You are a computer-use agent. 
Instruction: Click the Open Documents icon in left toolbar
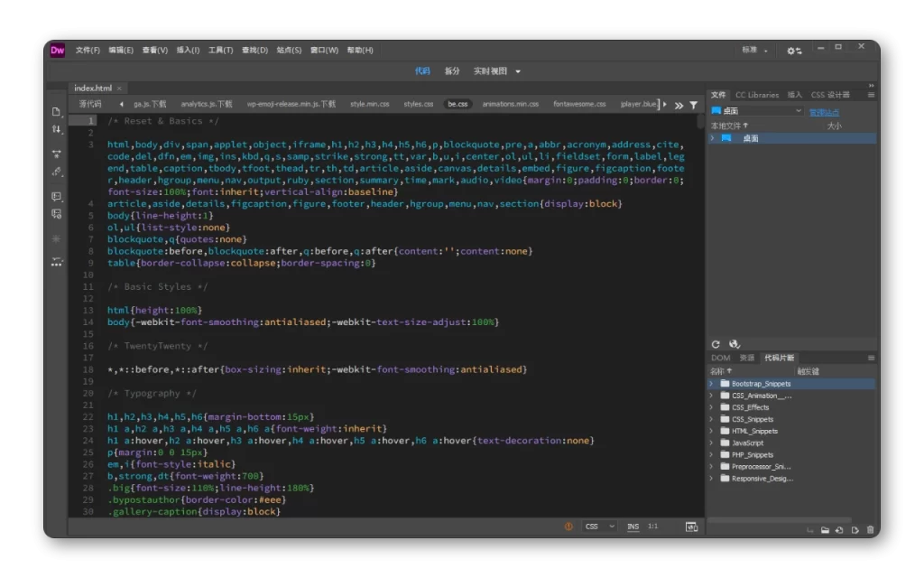57,112
